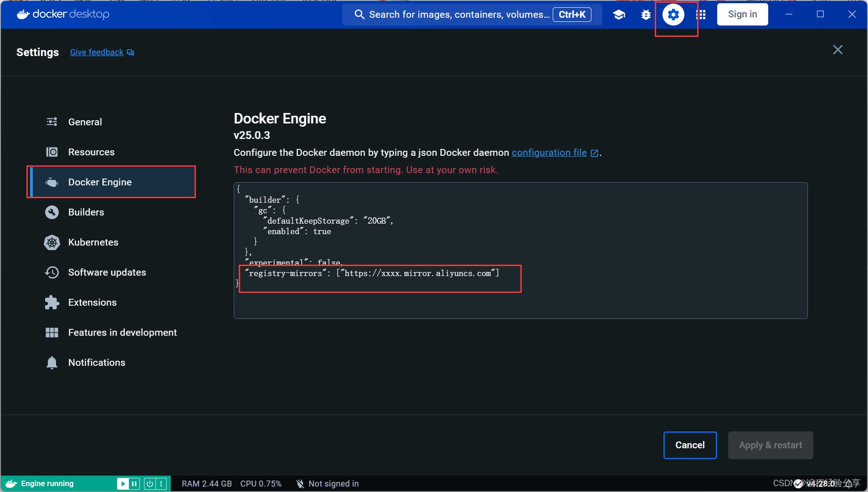The width and height of the screenshot is (868, 492).
Task: Open the daemon configuration file link
Action: pyautogui.click(x=549, y=153)
